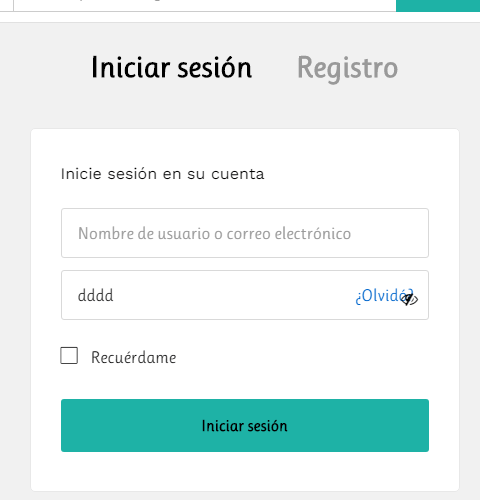Go to the registration form via Registro
Image resolution: width=480 pixels, height=500 pixels.
click(x=347, y=68)
